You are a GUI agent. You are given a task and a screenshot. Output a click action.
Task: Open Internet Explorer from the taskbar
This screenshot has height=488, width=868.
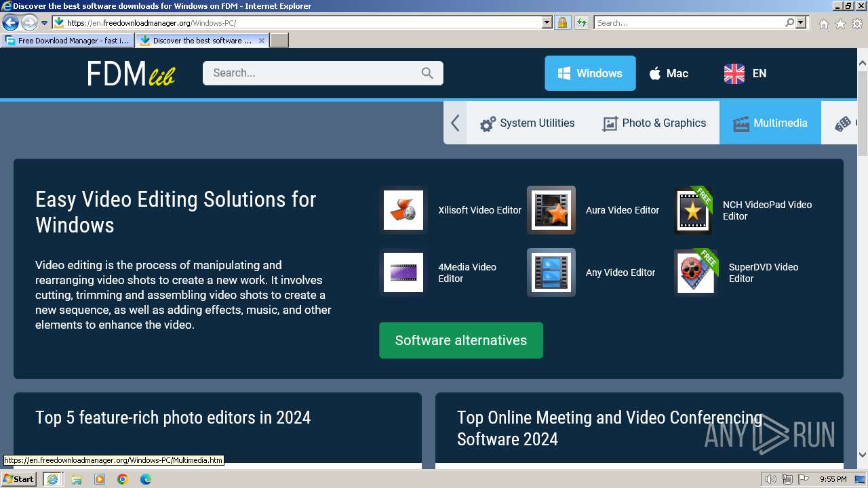[53, 479]
